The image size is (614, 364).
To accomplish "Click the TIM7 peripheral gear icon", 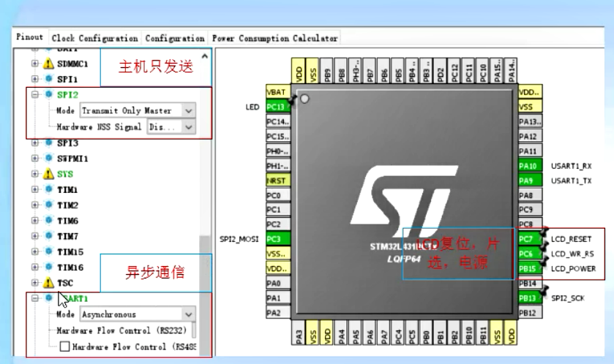I will 48,236.
